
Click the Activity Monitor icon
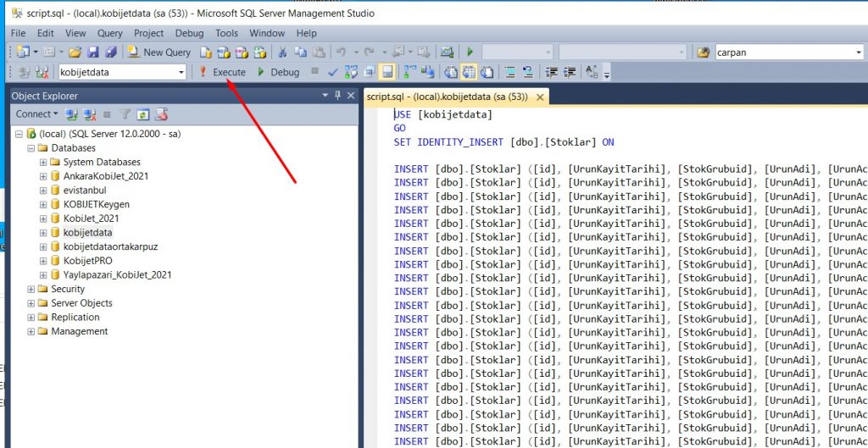click(447, 52)
